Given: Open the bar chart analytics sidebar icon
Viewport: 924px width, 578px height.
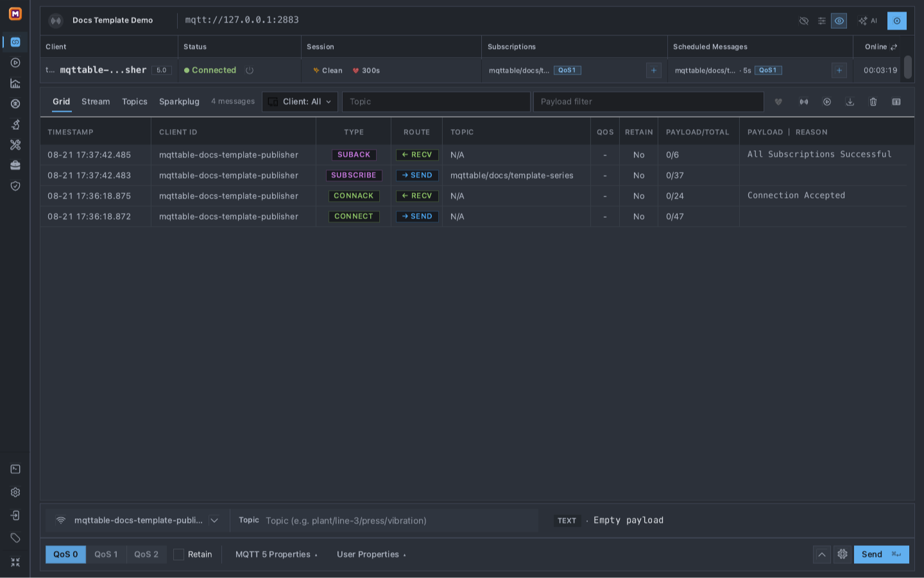Looking at the screenshot, I should [15, 83].
